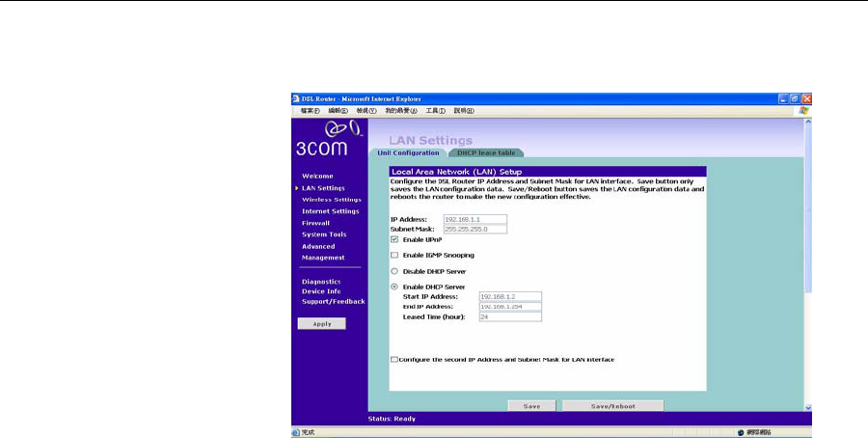Click the globe internet zone icon
868x438 pixels.
click(x=740, y=432)
